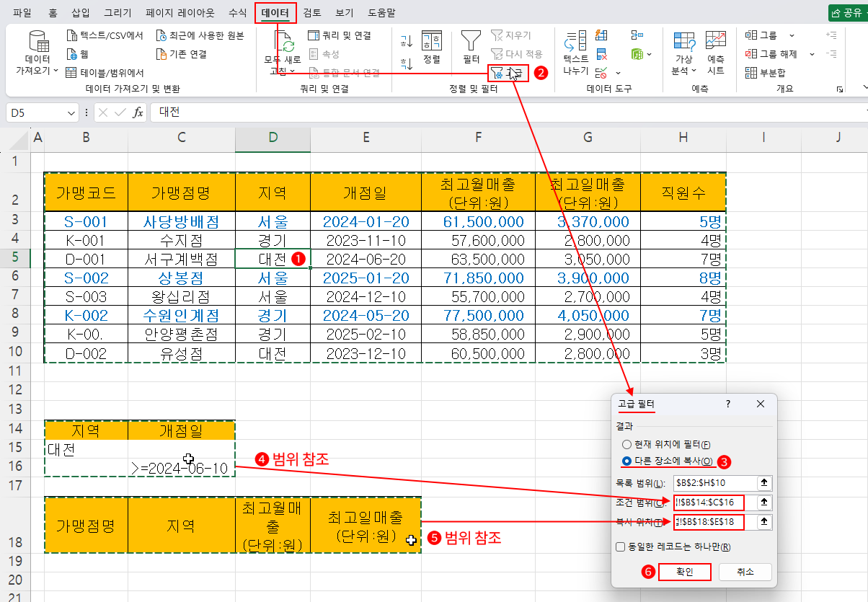Select 테이블/범위에서 import option
The height and width of the screenshot is (602, 868).
105,72
